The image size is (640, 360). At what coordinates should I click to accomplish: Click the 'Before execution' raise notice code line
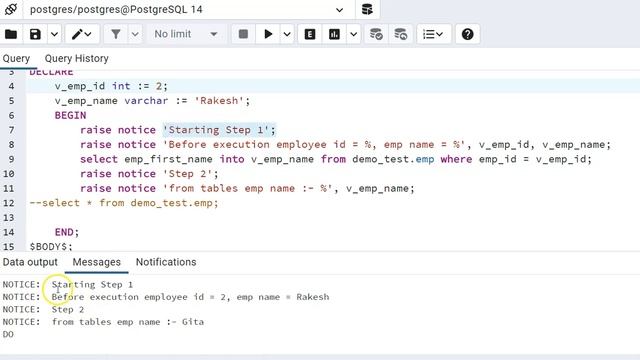click(x=345, y=144)
